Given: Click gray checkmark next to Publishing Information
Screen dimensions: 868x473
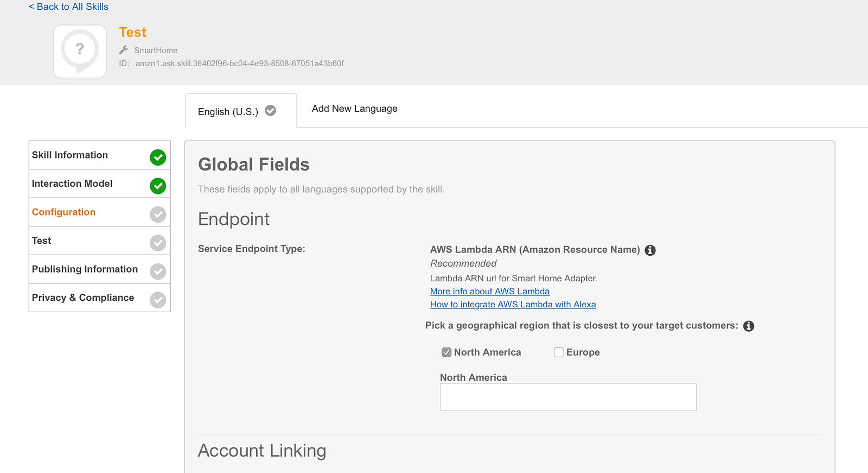Looking at the screenshot, I should click(x=158, y=272).
